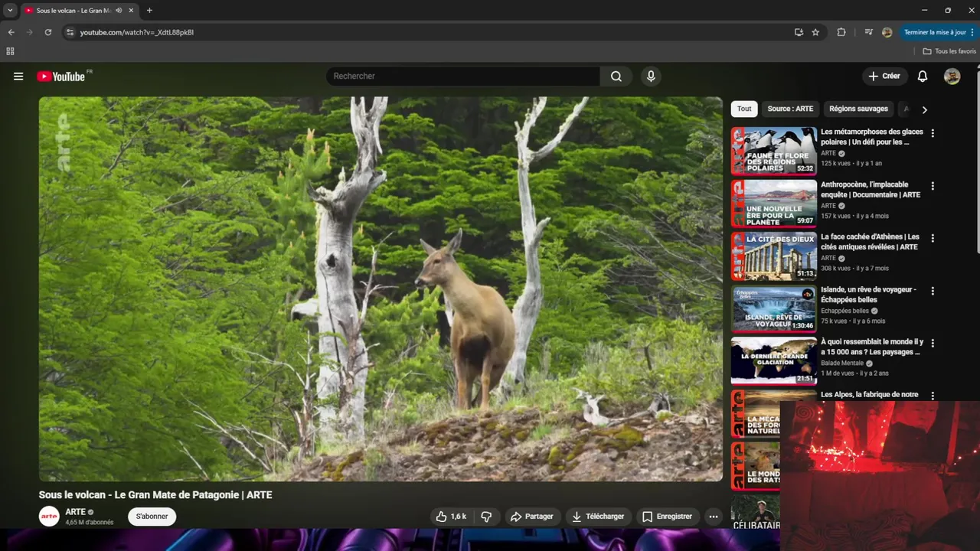The image size is (980, 551).
Task: Mute the tab via speaker icon
Action: click(x=119, y=11)
